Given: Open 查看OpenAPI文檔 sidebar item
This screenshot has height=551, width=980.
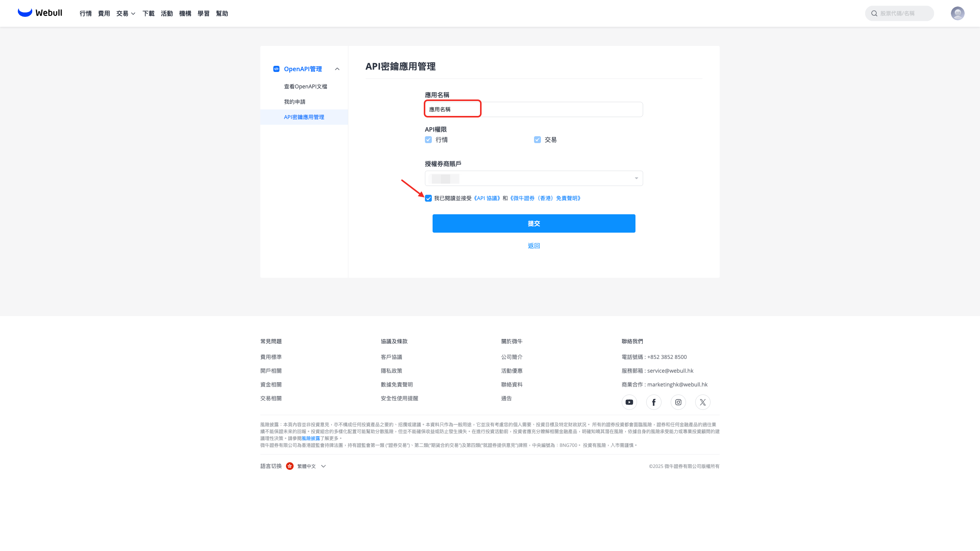Looking at the screenshot, I should [305, 86].
